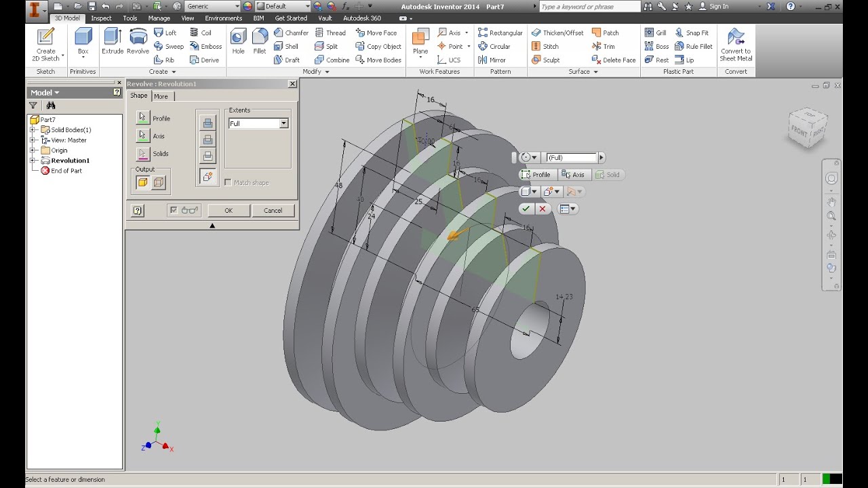Select the Thread tool
The image size is (868, 488).
point(330,33)
